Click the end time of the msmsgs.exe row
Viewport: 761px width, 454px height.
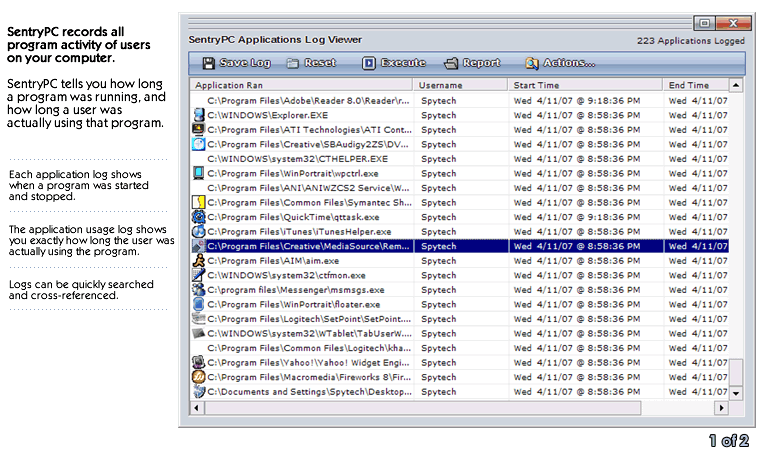698,290
